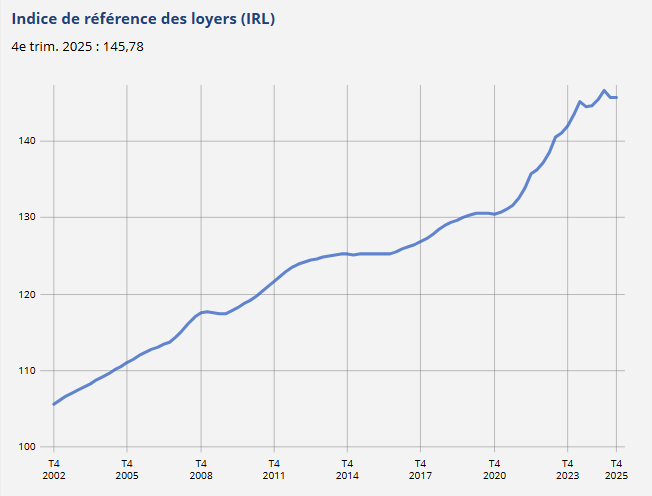This screenshot has height=496, width=652.
Task: Click the curve's highest peak near 2025
Action: coord(604,90)
